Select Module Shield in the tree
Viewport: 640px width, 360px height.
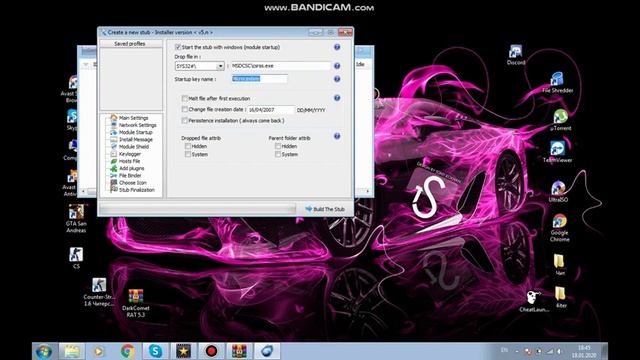[x=133, y=147]
